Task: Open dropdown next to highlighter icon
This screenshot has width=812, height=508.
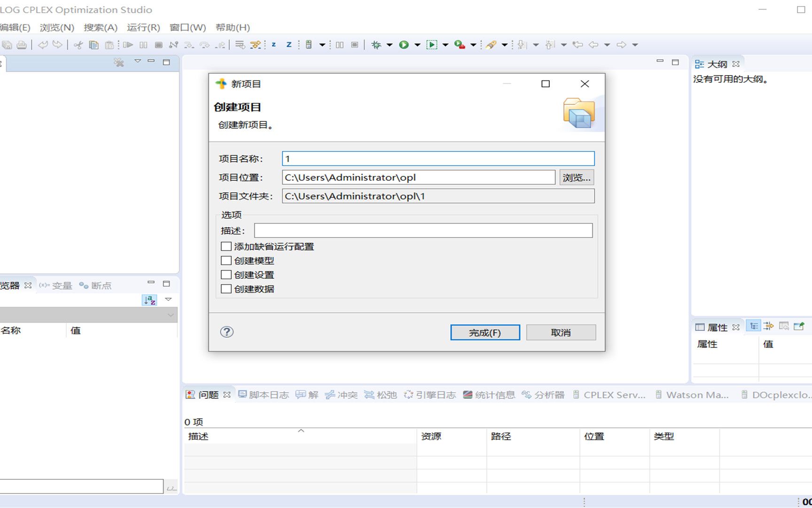Action: (505, 45)
